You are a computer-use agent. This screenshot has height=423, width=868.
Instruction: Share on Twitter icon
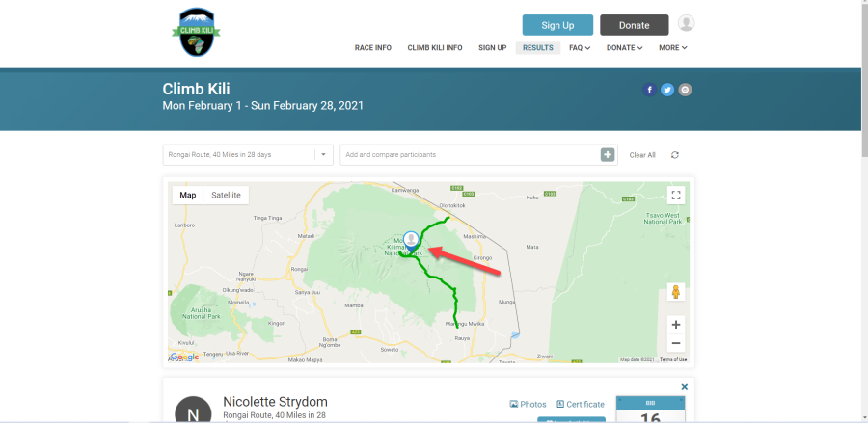667,90
